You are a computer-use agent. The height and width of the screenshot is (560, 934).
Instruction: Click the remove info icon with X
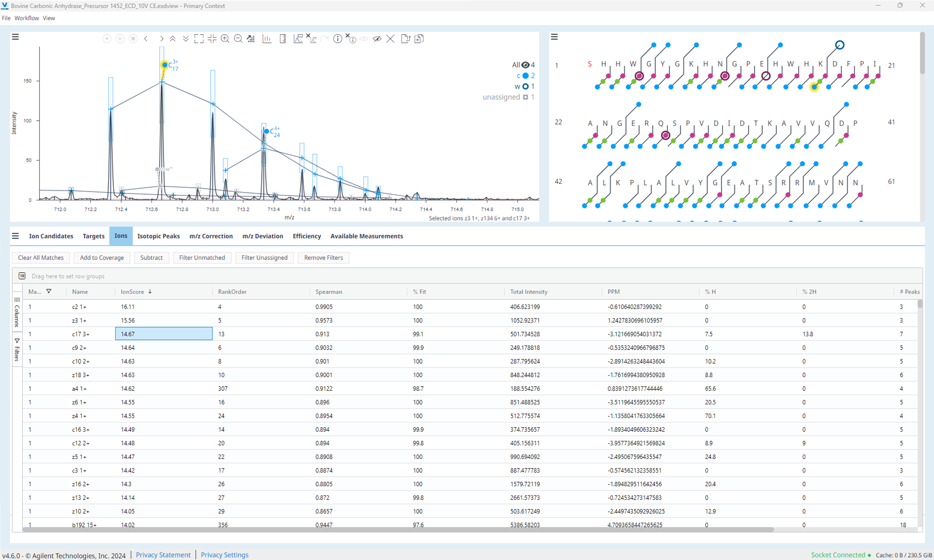click(x=351, y=38)
